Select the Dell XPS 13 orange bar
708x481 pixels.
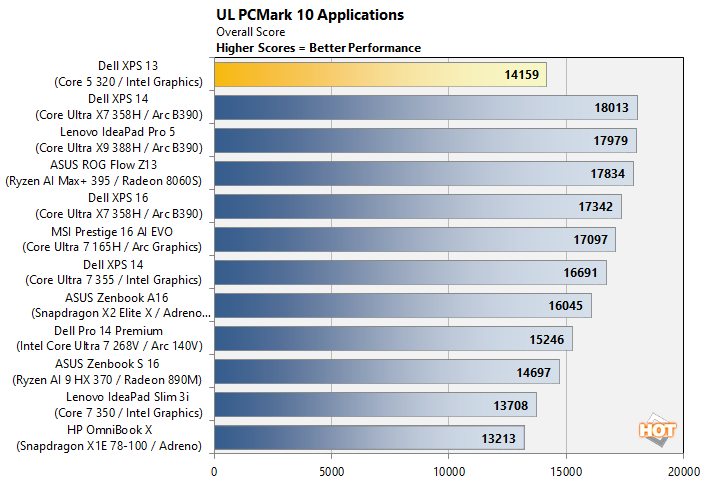(380, 75)
